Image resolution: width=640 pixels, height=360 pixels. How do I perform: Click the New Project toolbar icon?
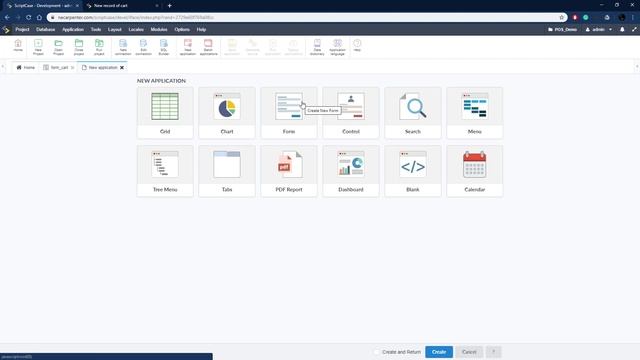coord(38,47)
